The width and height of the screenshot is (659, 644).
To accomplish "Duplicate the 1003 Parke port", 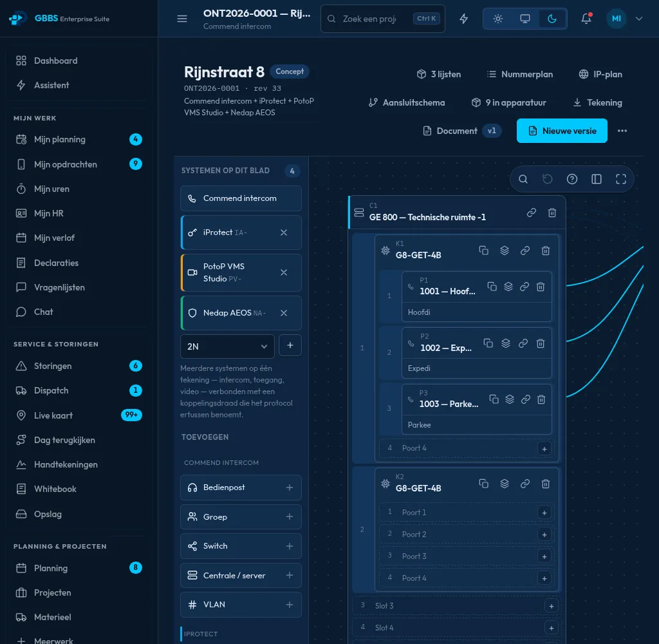I will pos(494,399).
